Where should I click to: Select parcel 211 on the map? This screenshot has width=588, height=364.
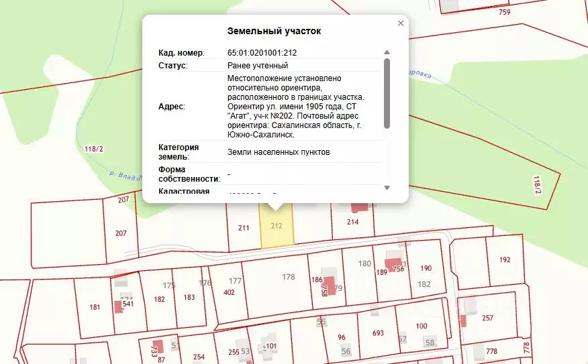pyautogui.click(x=244, y=229)
